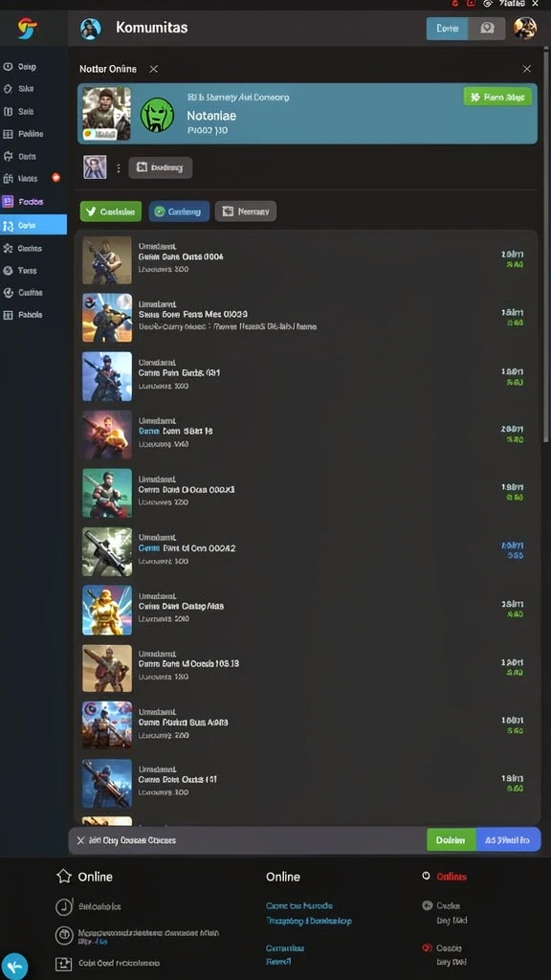The width and height of the screenshot is (551, 980).
Task: Click the round blue arrow button at bottom-left
Action: (x=14, y=967)
